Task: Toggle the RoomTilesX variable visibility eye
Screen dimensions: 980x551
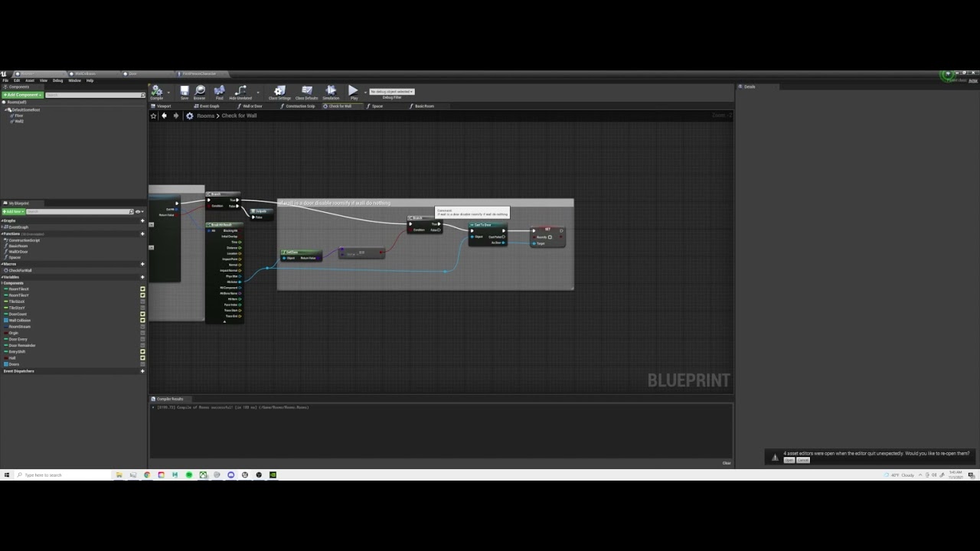Action: (142, 289)
